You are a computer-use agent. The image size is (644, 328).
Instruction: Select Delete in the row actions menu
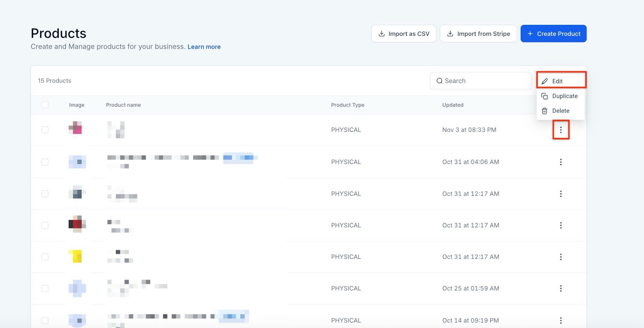[x=560, y=111]
